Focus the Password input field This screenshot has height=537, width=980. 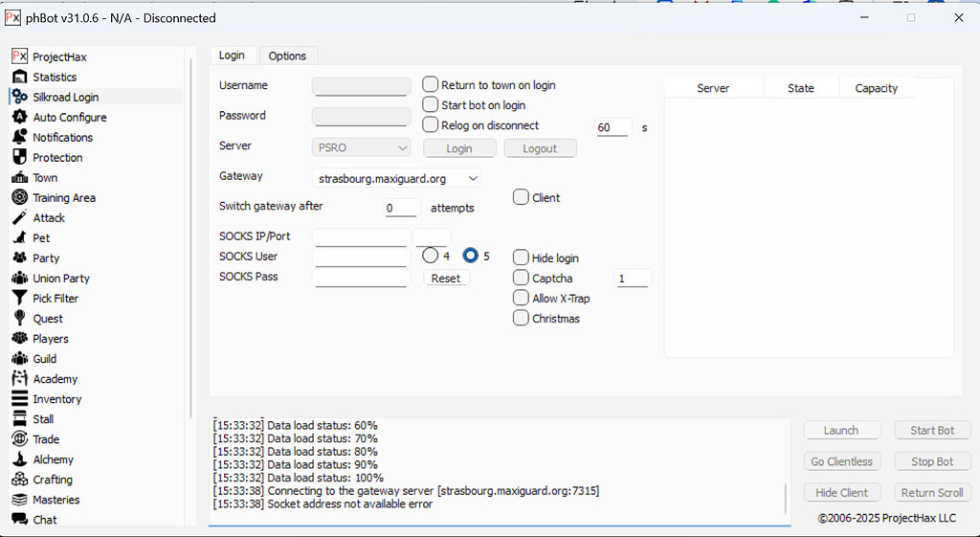coord(361,116)
